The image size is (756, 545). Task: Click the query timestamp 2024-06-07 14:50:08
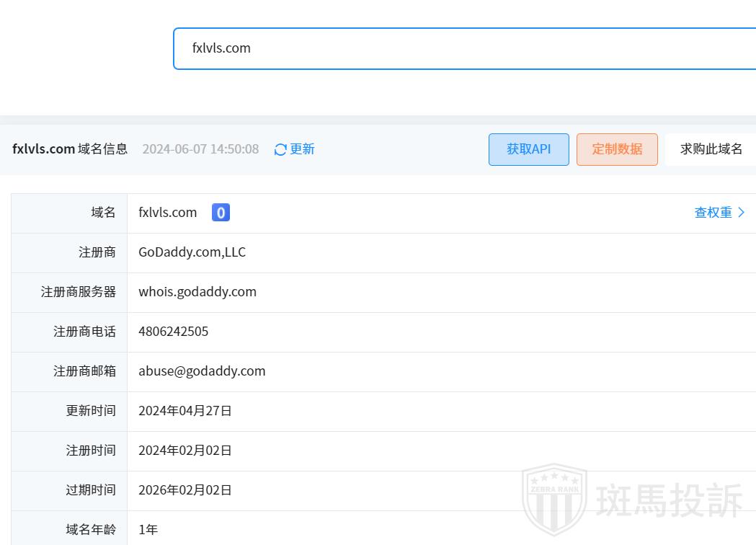click(200, 149)
